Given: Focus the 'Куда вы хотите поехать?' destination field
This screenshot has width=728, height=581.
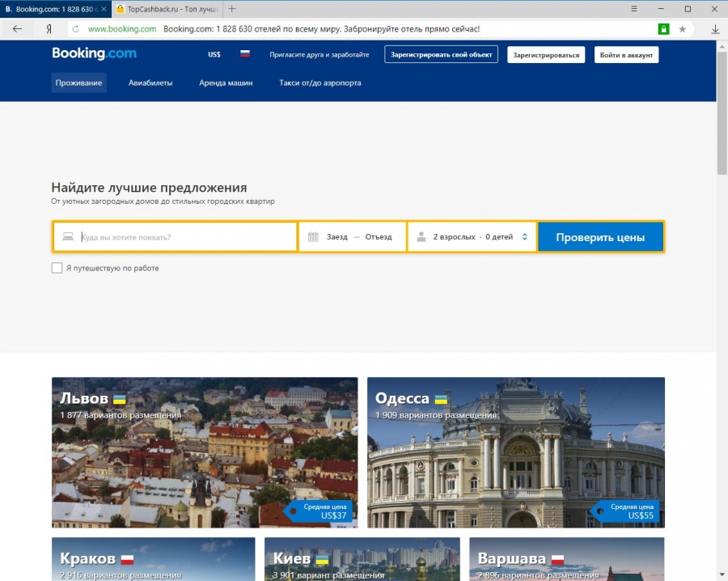Looking at the screenshot, I should 175,237.
